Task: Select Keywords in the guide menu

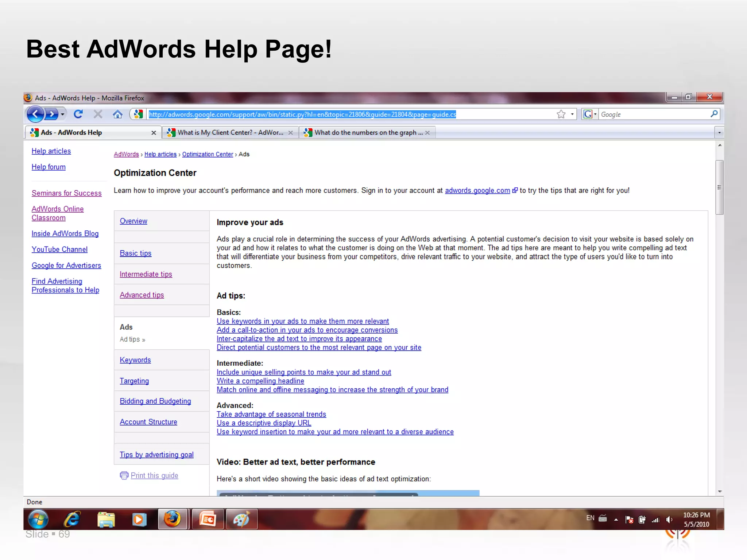Action: [135, 360]
